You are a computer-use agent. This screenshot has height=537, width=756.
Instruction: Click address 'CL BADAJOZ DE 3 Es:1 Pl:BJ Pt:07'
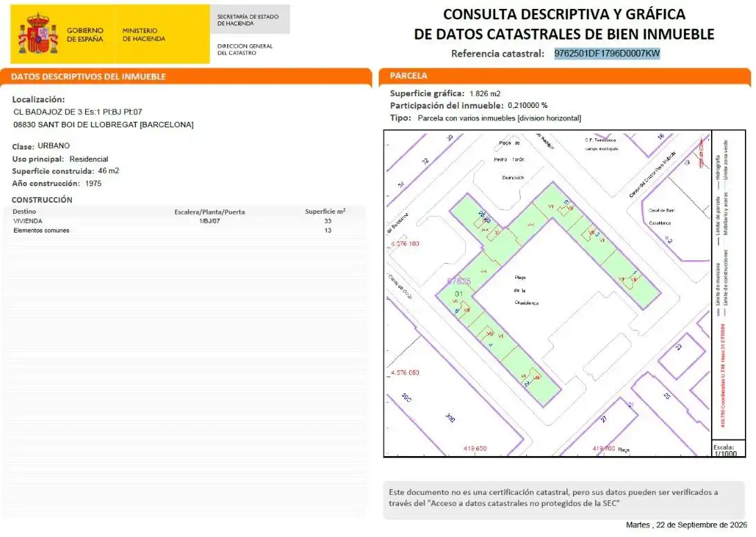pyautogui.click(x=78, y=112)
